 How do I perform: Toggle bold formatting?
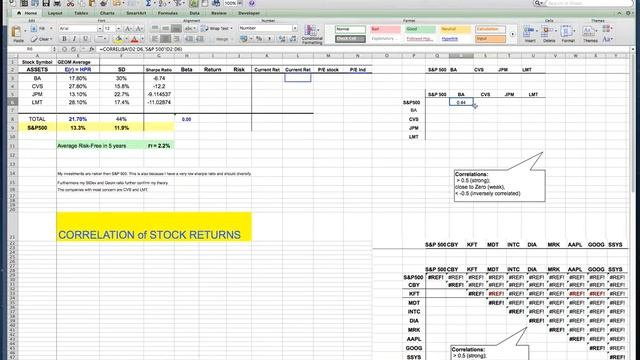point(64,39)
